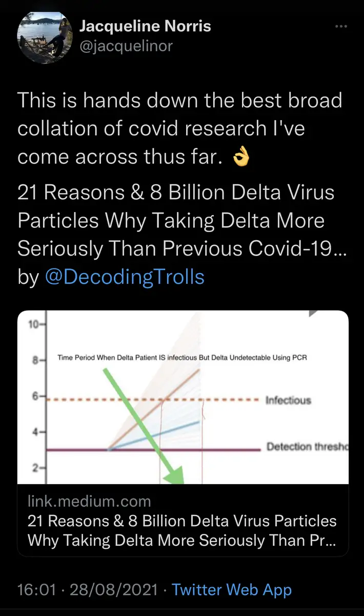This screenshot has width=364, height=616.
Task: Click the chart's y-axis label 10
Action: 33,324
